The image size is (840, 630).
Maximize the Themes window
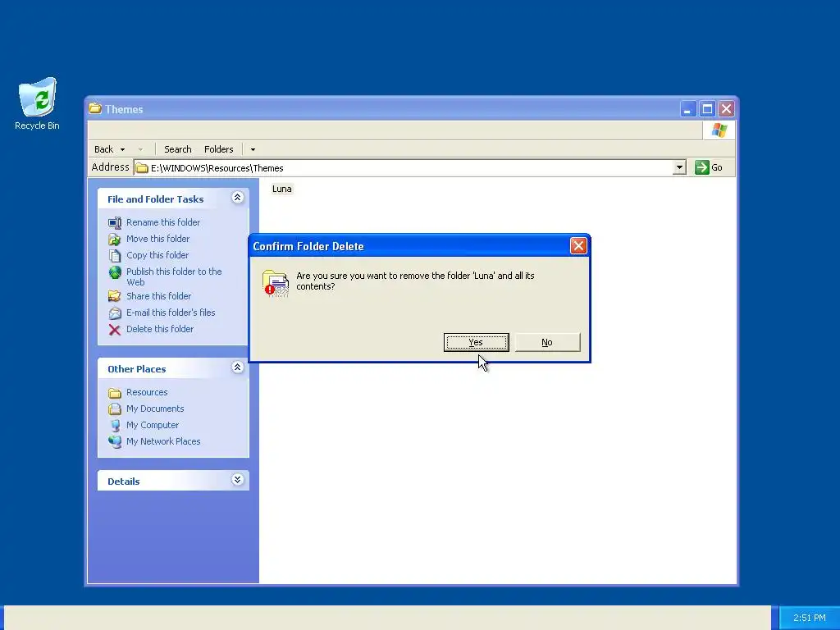pyautogui.click(x=707, y=109)
